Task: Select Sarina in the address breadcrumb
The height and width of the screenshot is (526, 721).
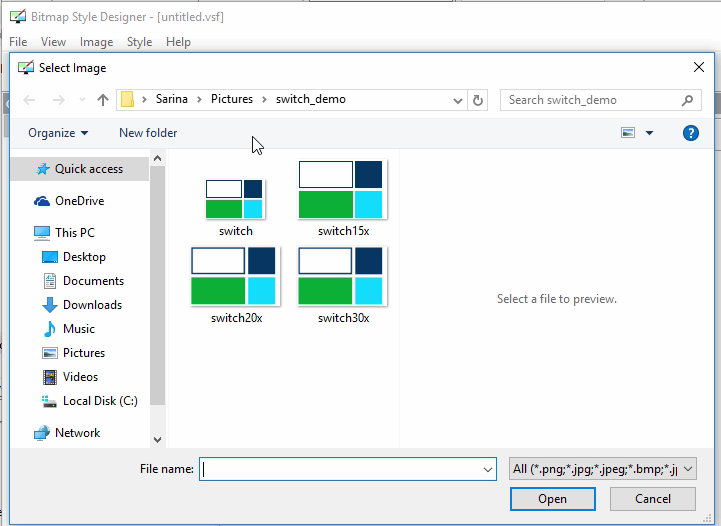Action: click(x=172, y=99)
